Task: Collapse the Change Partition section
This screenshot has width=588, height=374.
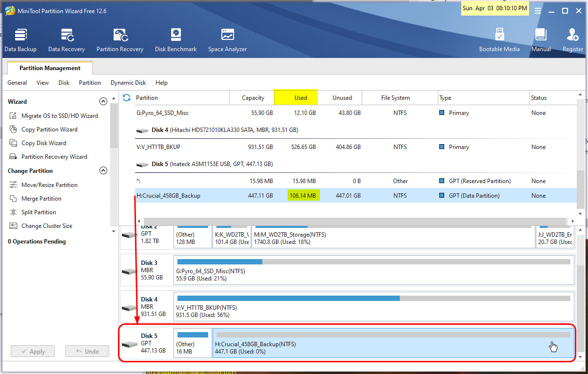Action: (103, 170)
